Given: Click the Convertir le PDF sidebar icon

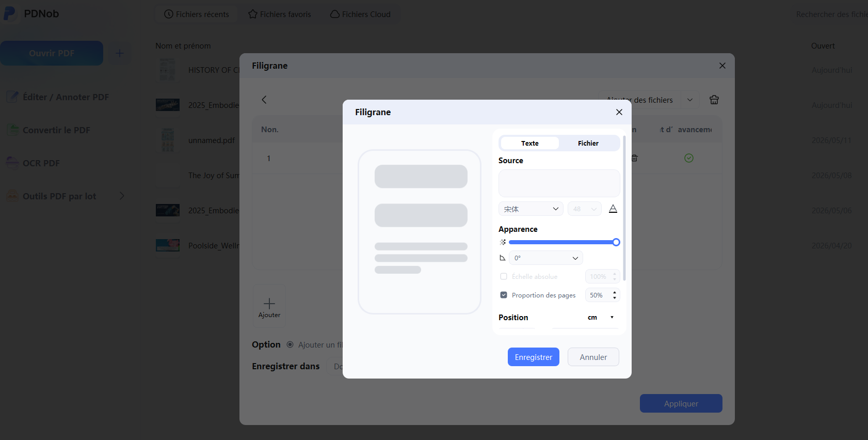Looking at the screenshot, I should tap(12, 130).
